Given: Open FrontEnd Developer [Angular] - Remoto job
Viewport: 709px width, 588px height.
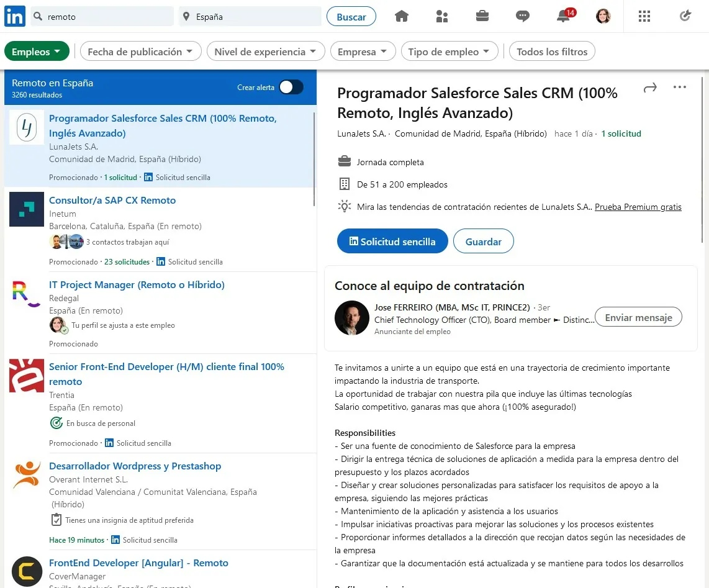Looking at the screenshot, I should coord(138,563).
